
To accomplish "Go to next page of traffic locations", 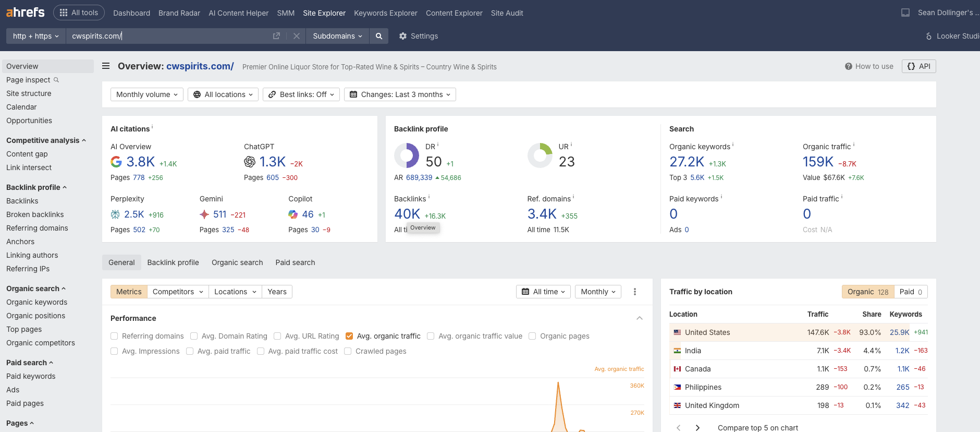I will tap(697, 428).
